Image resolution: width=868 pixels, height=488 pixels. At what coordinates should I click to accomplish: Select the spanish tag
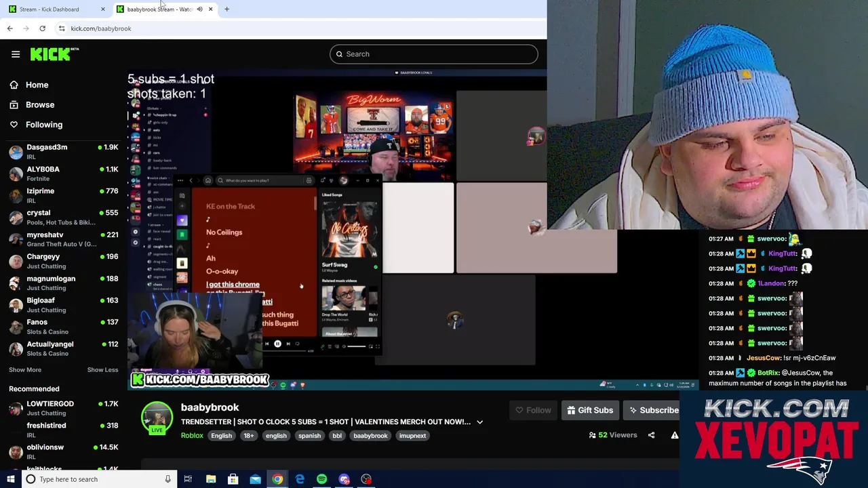(309, 436)
